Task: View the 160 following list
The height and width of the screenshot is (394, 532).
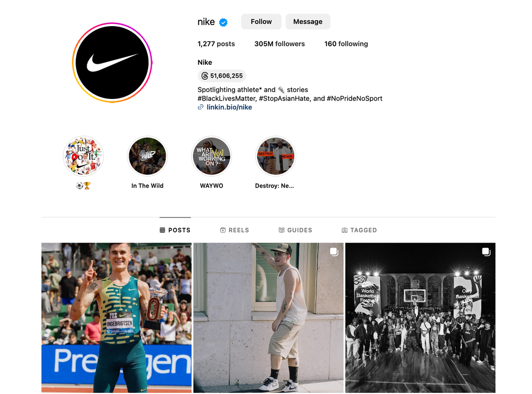Action: 346,44
